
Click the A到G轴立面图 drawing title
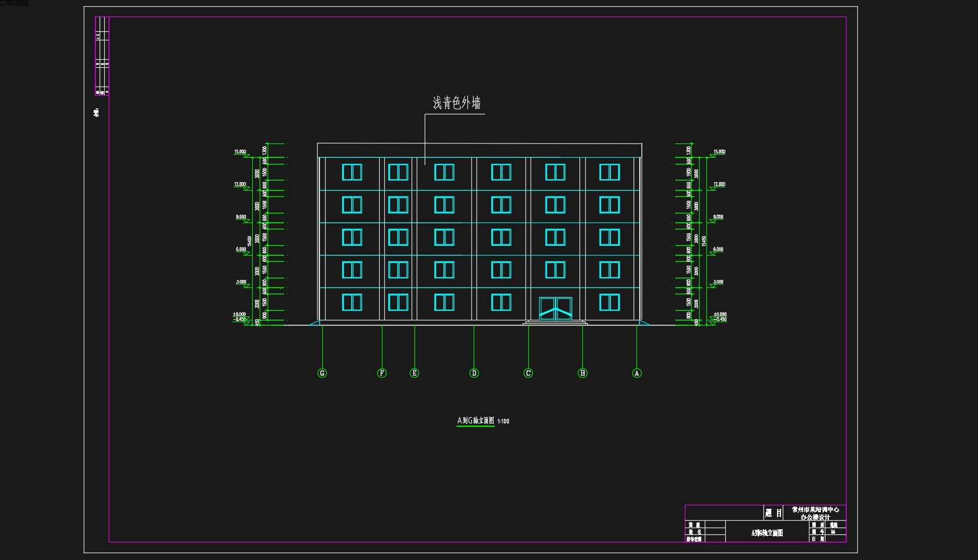point(476,421)
